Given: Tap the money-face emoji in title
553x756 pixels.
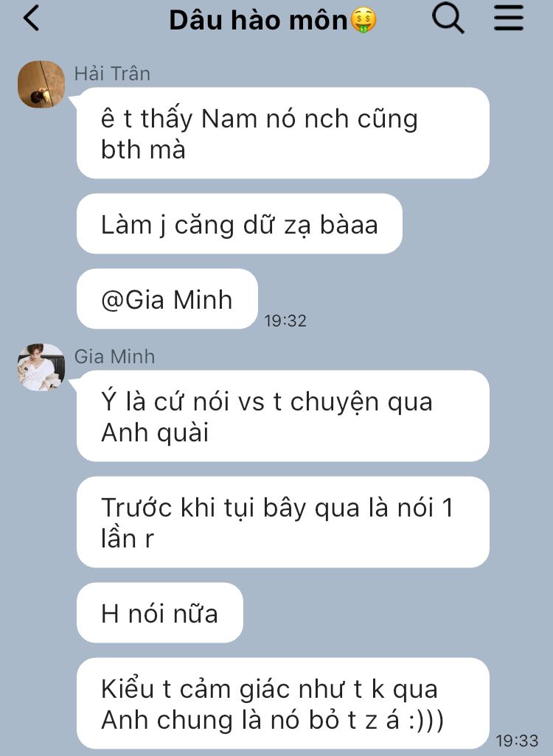Looking at the screenshot, I should click(364, 21).
